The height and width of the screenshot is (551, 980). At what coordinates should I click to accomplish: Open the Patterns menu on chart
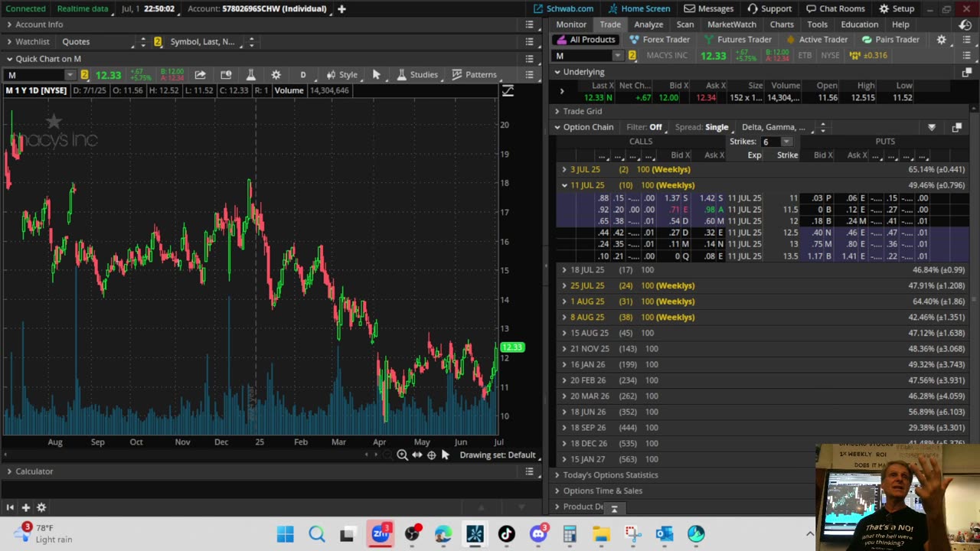474,74
